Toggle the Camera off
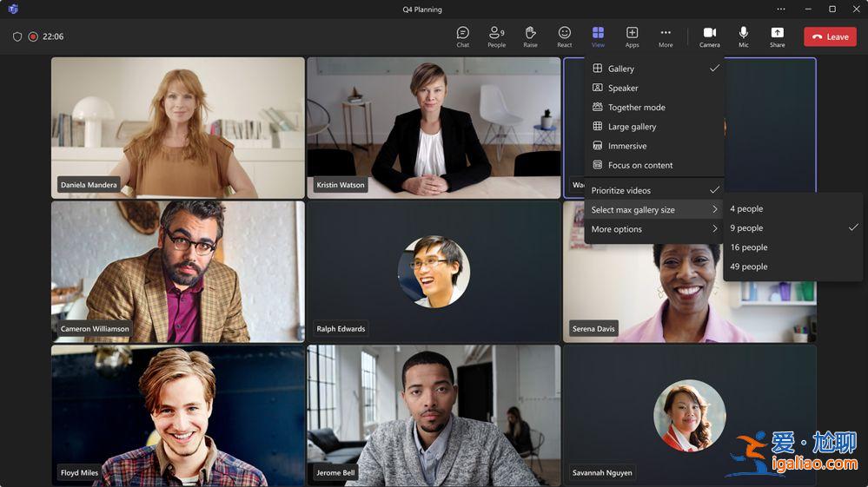Screen dimensions: 868x487 (709, 36)
